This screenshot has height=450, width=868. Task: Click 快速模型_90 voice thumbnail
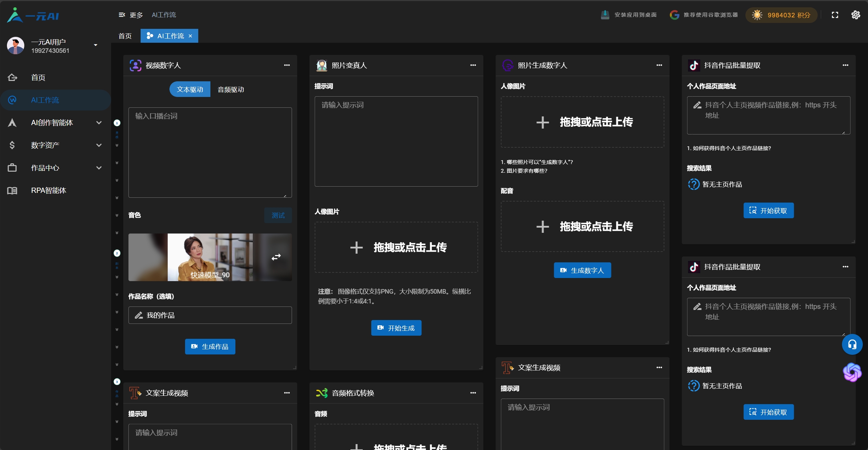pos(210,257)
